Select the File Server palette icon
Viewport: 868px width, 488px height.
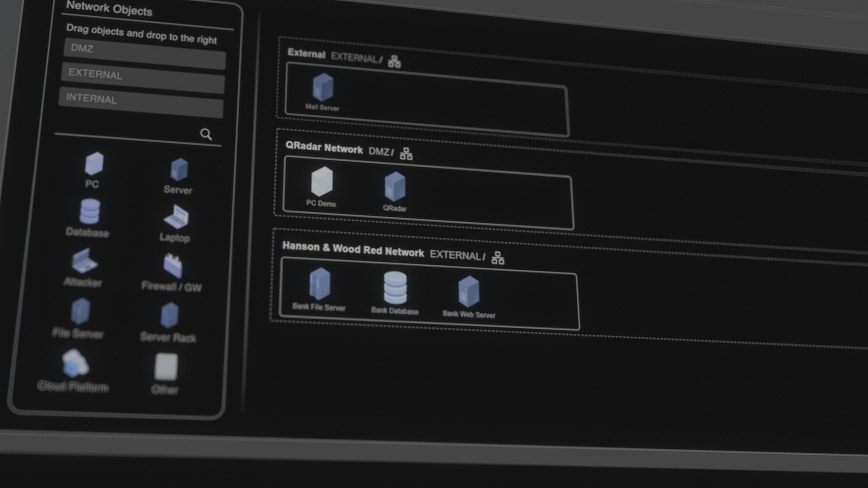80,311
